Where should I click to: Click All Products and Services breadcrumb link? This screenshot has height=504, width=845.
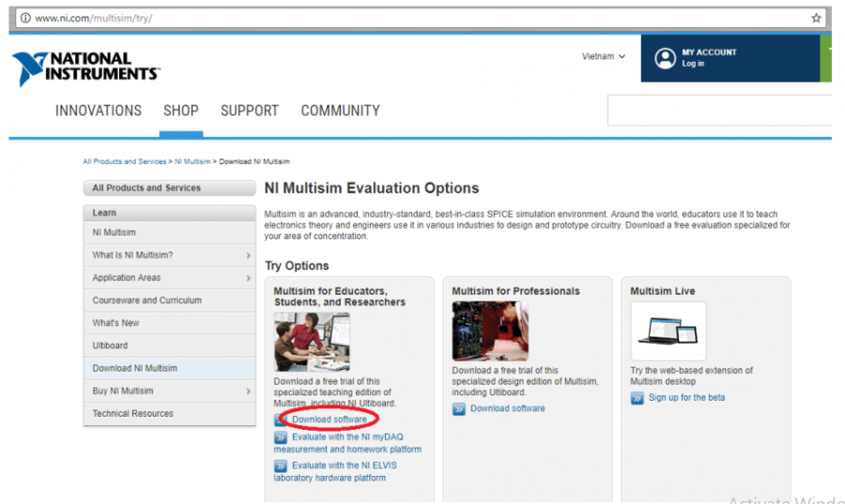124,161
